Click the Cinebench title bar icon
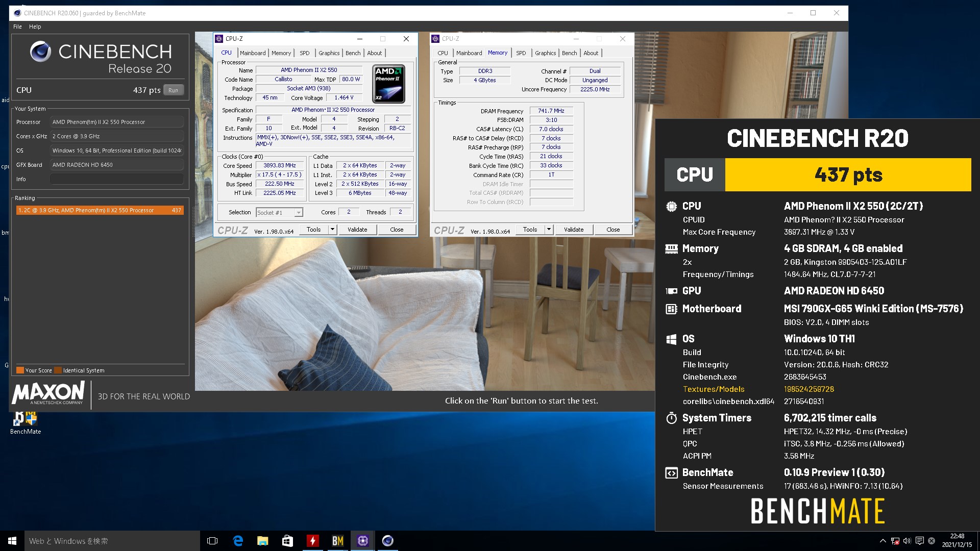Viewport: 980px width, 551px height. pyautogui.click(x=17, y=13)
